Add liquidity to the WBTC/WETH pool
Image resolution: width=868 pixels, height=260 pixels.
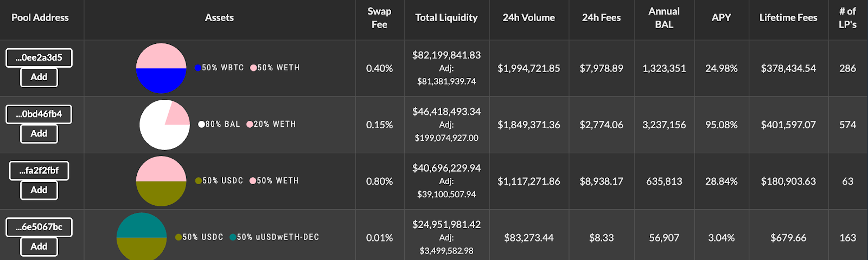(39, 77)
